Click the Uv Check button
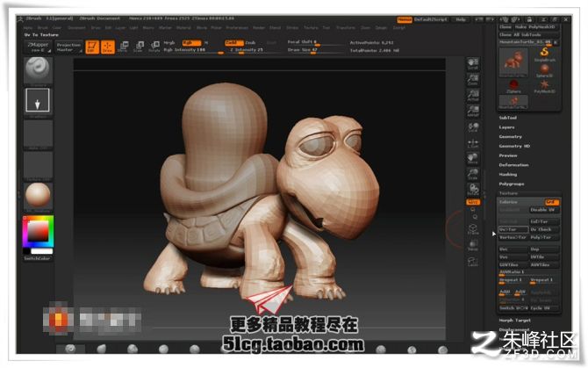Screen dimensions: 588x368 point(544,229)
